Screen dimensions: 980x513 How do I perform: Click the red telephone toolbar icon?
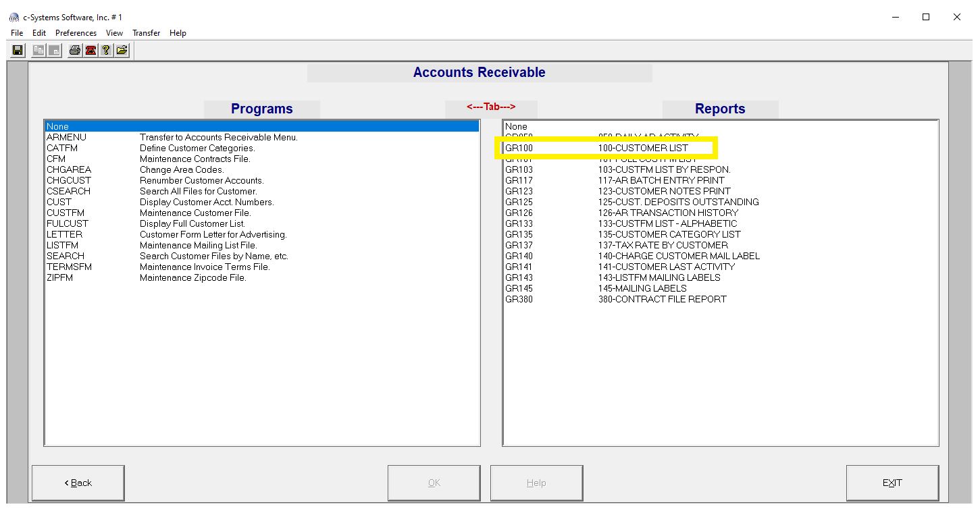click(x=91, y=51)
